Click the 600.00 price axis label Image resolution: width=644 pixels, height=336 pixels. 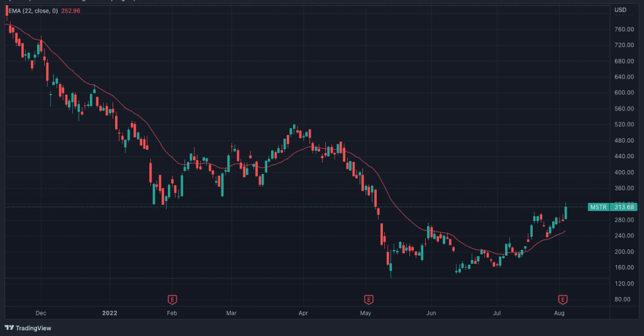pyautogui.click(x=625, y=93)
